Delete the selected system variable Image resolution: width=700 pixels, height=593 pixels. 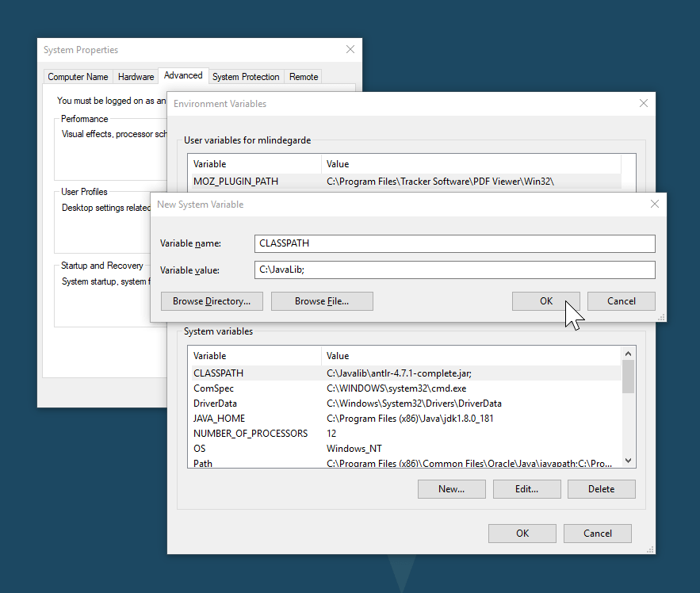[601, 489]
